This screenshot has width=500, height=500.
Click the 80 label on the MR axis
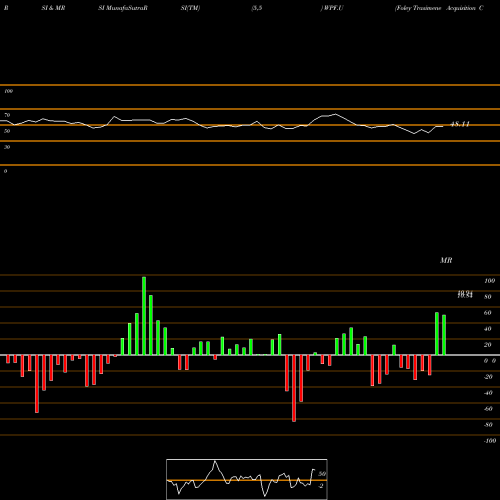click(x=488, y=297)
